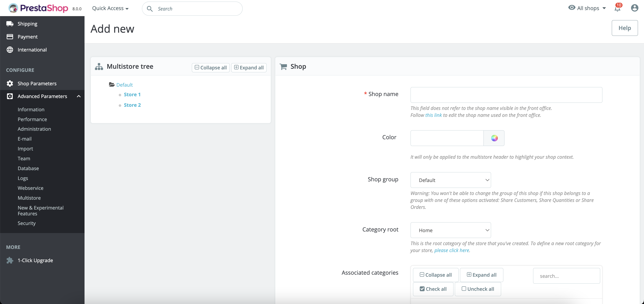Open the Performance submenu item
This screenshot has height=304, width=644.
[x=32, y=119]
